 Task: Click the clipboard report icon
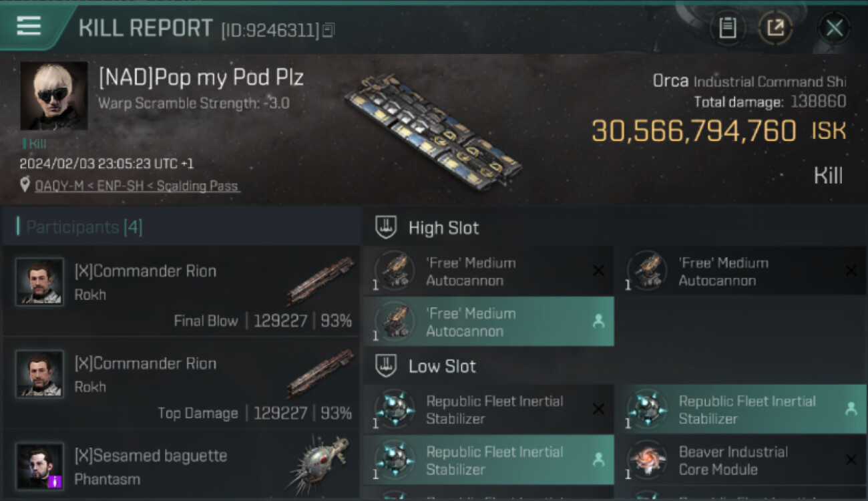click(x=727, y=28)
